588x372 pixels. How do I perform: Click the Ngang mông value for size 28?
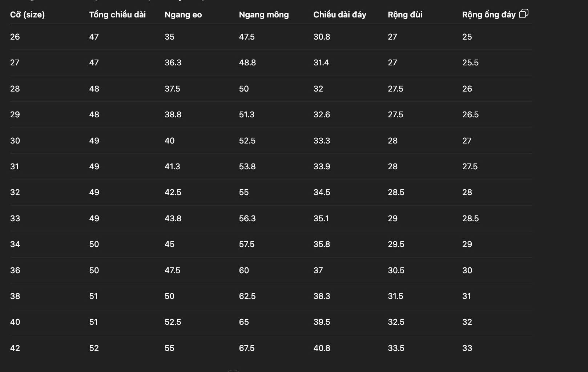(244, 89)
